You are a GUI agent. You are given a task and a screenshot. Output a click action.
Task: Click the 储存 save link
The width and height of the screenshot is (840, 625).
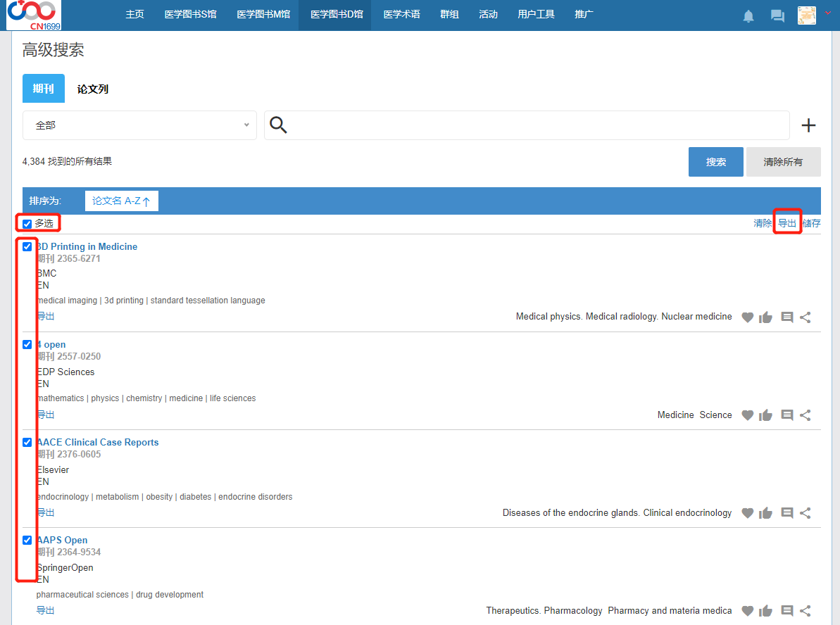coord(812,223)
